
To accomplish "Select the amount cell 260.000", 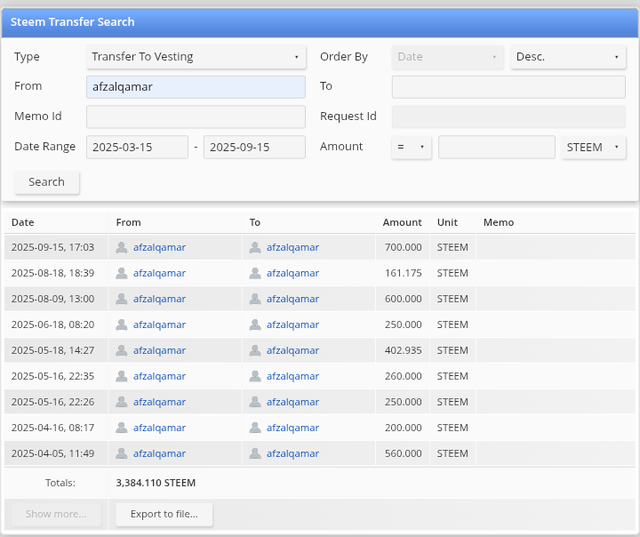I will 403,376.
